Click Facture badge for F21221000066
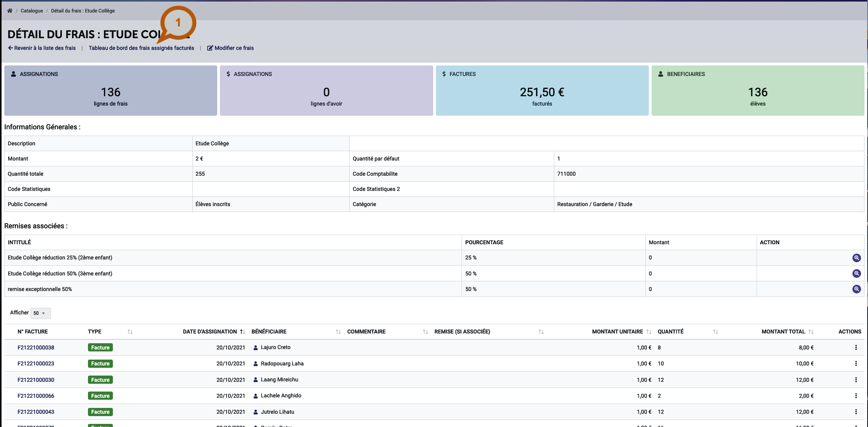This screenshot has width=868, height=427. (100, 396)
